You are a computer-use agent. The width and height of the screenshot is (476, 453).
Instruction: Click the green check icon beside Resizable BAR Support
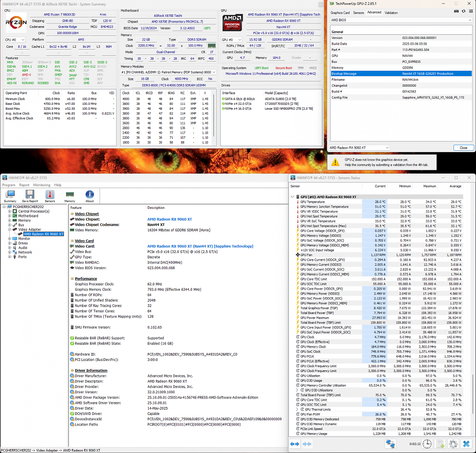[x=72, y=338]
